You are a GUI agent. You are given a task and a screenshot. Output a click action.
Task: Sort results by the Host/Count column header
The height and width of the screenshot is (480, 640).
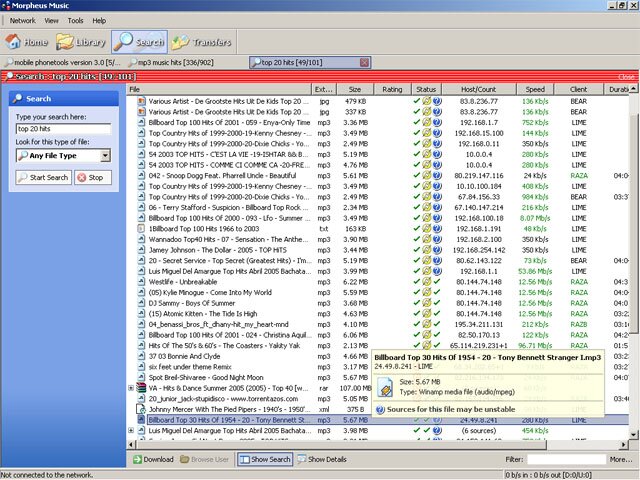(x=479, y=89)
